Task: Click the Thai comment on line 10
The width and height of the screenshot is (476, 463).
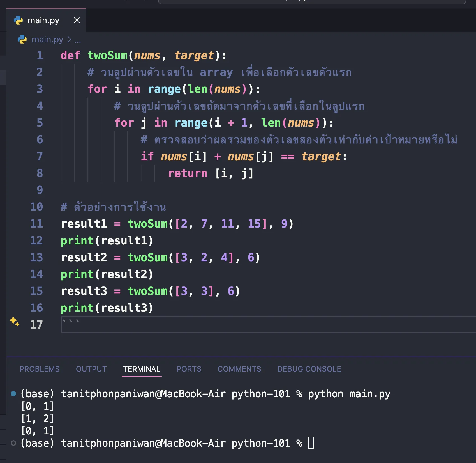Action: tap(113, 207)
